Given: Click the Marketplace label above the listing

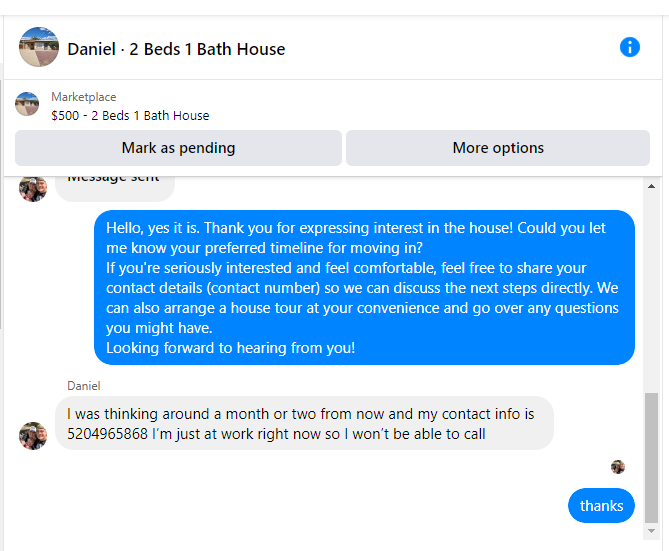Looking at the screenshot, I should (84, 97).
